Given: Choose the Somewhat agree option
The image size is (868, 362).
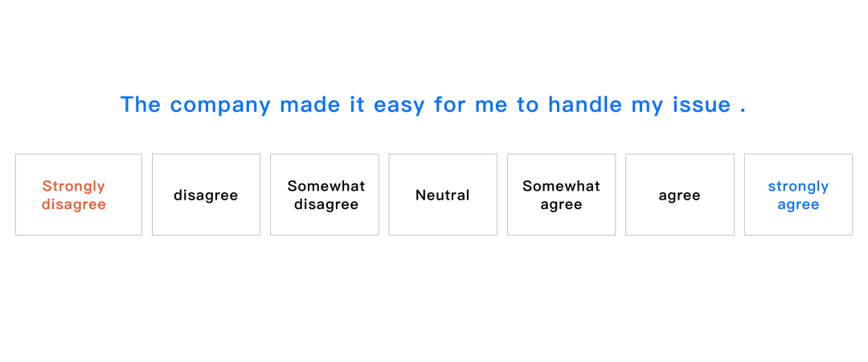Looking at the screenshot, I should tap(561, 195).
